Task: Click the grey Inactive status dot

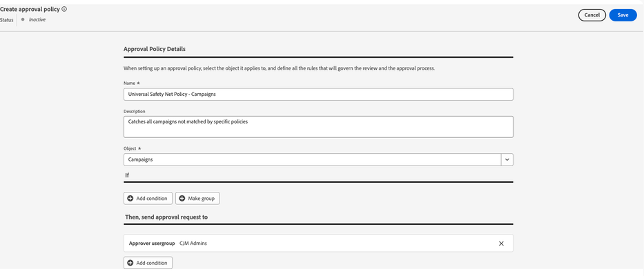Action: click(x=23, y=19)
